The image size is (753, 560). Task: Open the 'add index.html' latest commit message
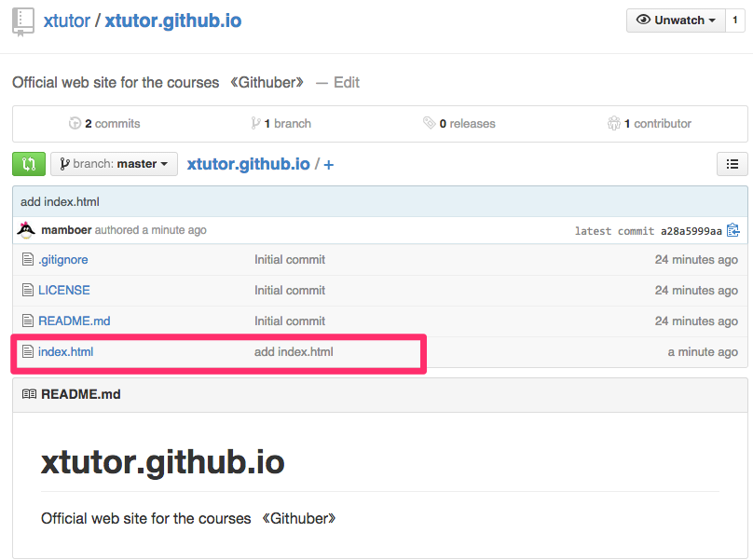[60, 201]
